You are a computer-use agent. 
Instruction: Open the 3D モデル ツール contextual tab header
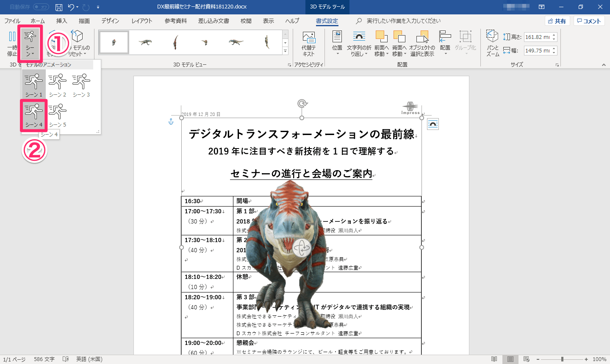(327, 7)
